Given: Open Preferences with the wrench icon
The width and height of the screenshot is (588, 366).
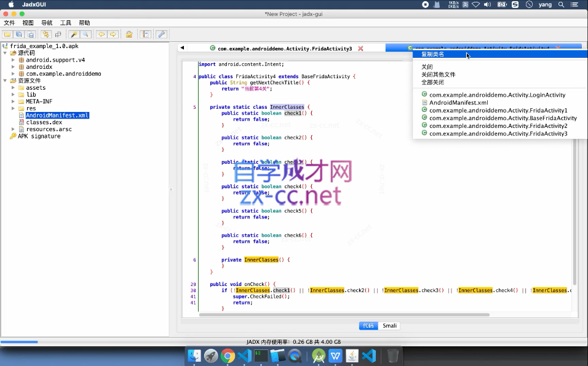Looking at the screenshot, I should (x=161, y=34).
